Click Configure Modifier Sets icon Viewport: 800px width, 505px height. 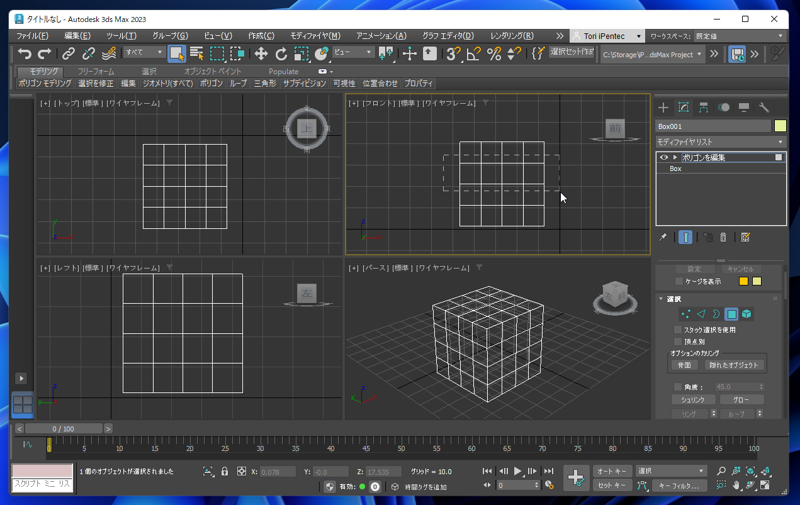coord(745,237)
